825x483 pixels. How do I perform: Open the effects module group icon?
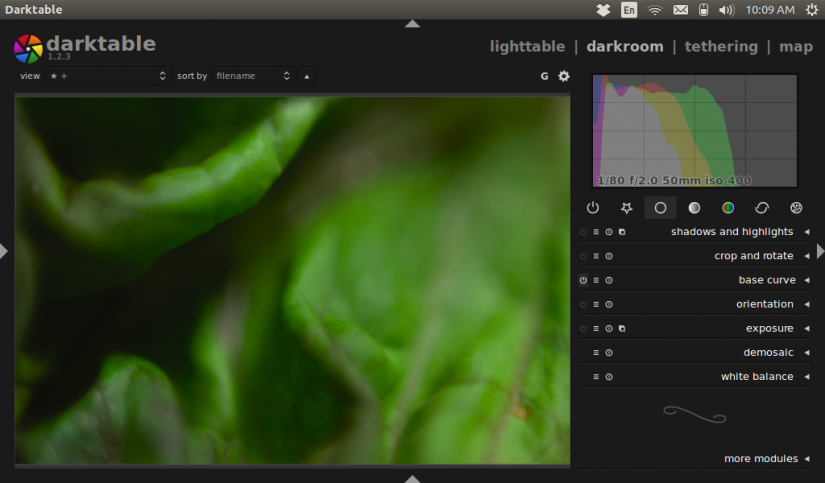click(796, 208)
